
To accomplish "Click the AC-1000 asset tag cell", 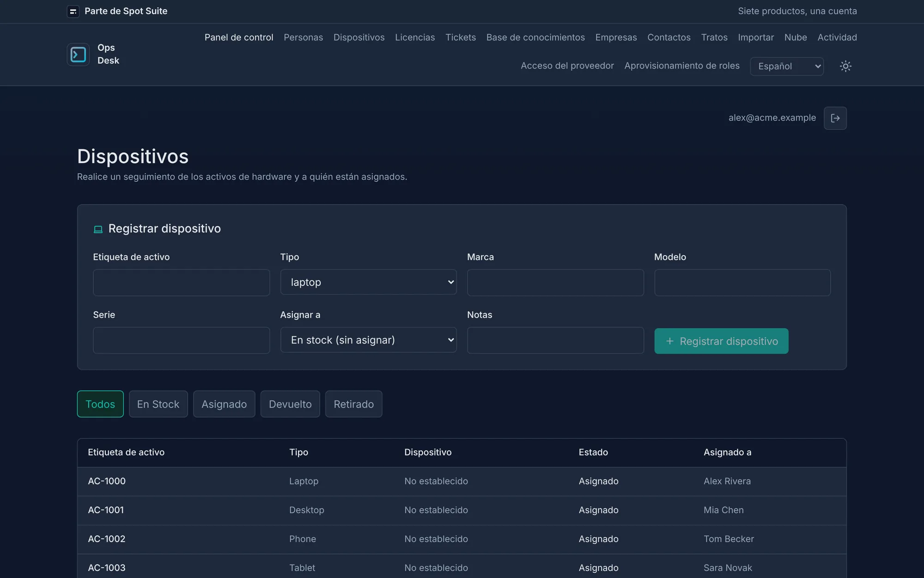I will (107, 481).
